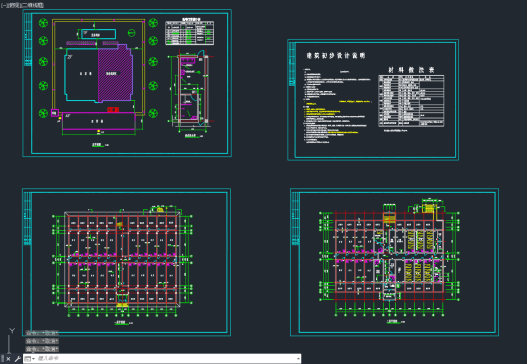Click the red block in site plan
Image resolution: width=527 pixels, height=364 pixels.
pos(113,109)
